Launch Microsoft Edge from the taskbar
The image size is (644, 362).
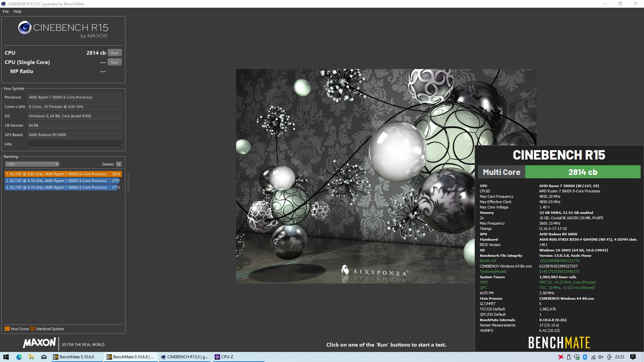(x=19, y=357)
